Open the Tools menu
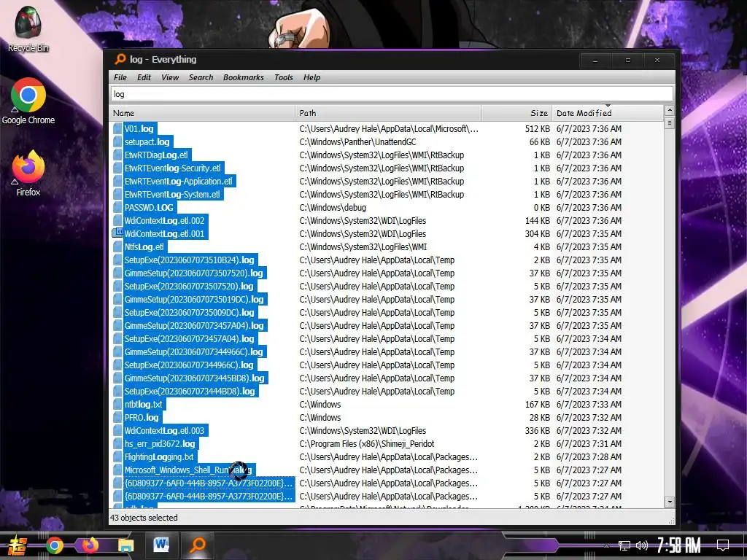This screenshot has height=560, width=747. (284, 77)
